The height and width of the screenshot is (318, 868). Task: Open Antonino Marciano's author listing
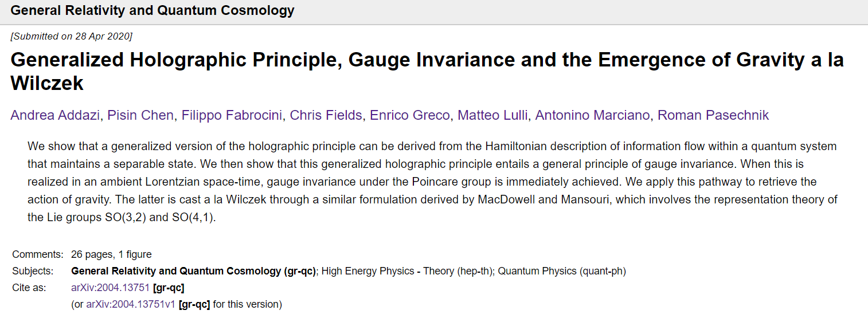pos(592,116)
